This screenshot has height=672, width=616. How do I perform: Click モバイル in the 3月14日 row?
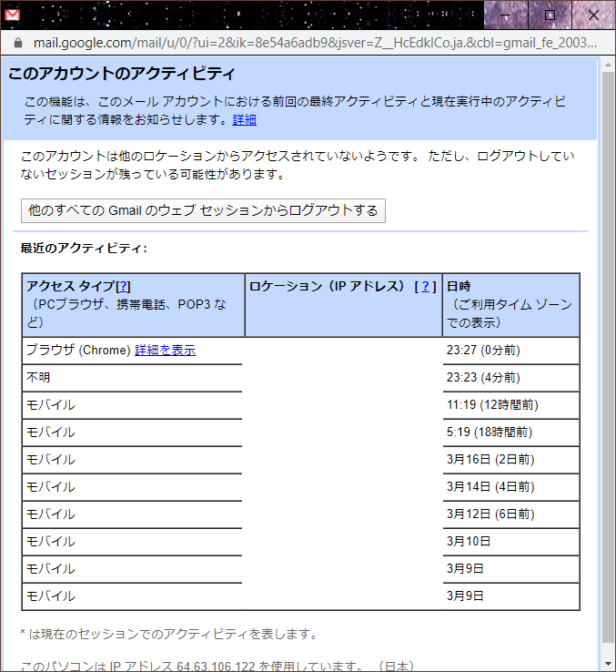[51, 487]
